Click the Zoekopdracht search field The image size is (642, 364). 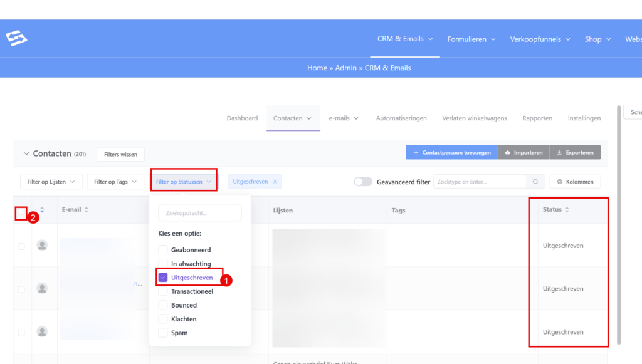point(199,212)
